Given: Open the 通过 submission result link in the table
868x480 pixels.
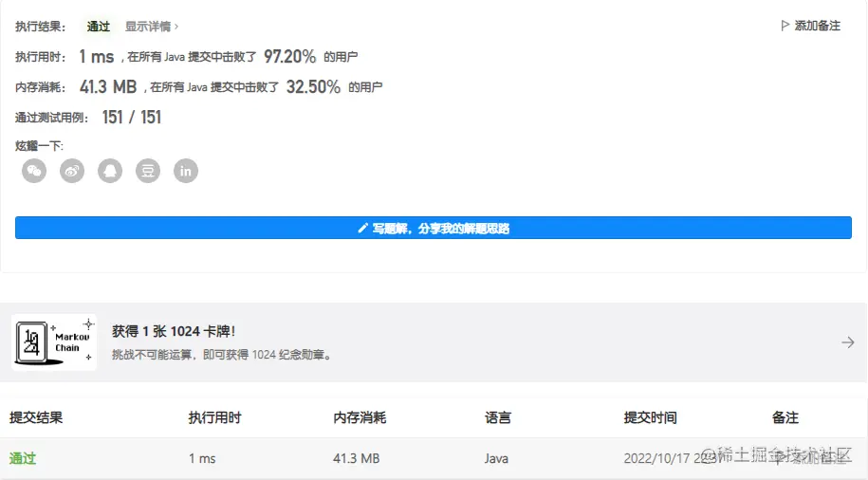Looking at the screenshot, I should pyautogui.click(x=23, y=458).
